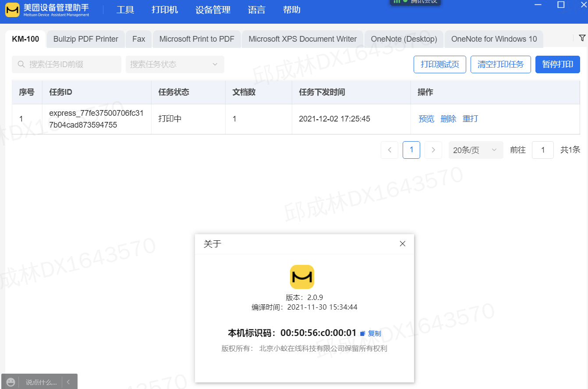The height and width of the screenshot is (389, 588).
Task: Open the 设备管理 menu
Action: click(213, 10)
